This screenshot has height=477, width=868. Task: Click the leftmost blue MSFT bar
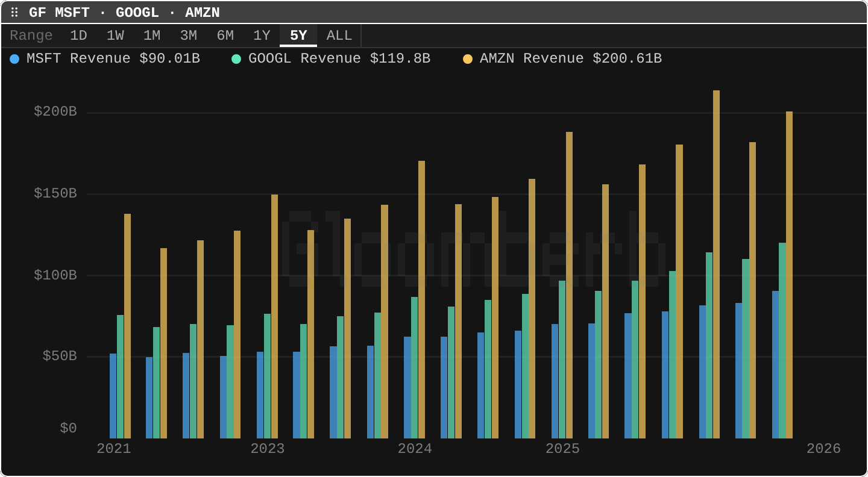[x=113, y=396]
